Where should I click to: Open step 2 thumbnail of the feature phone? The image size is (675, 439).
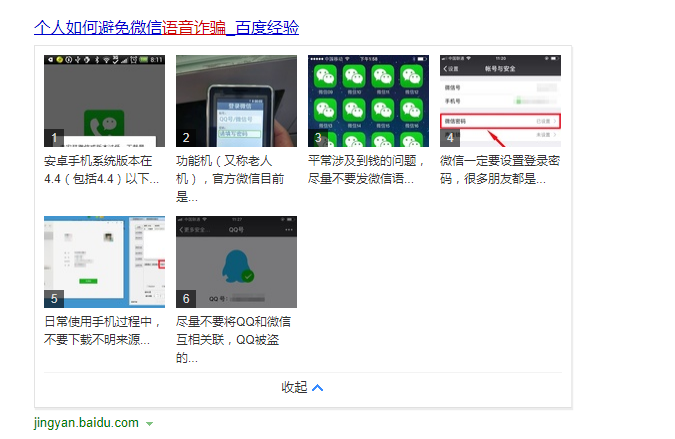click(x=236, y=101)
